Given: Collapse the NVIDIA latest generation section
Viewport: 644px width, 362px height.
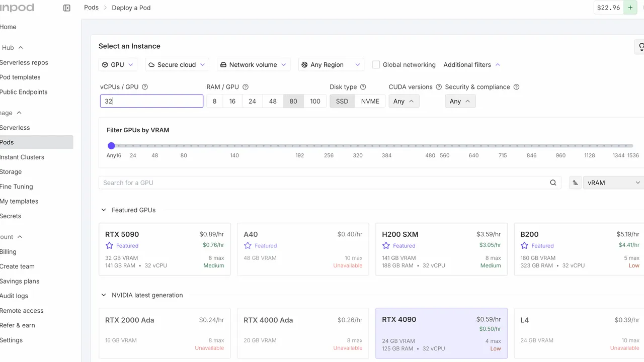Looking at the screenshot, I should (x=104, y=295).
